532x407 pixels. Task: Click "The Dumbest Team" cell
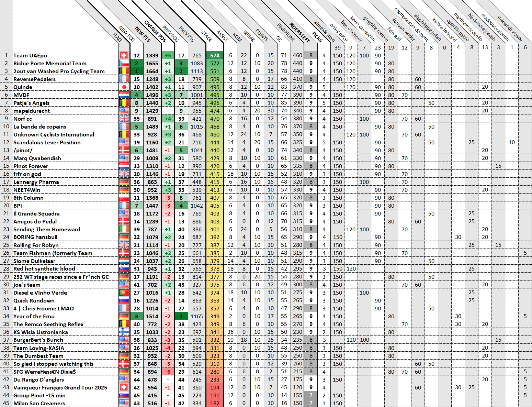tap(65, 356)
